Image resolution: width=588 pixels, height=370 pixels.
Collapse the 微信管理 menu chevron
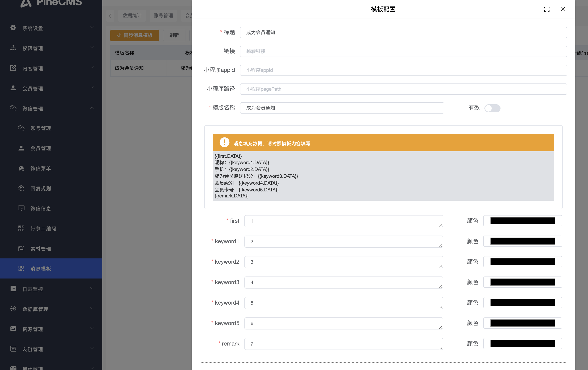pyautogui.click(x=92, y=108)
